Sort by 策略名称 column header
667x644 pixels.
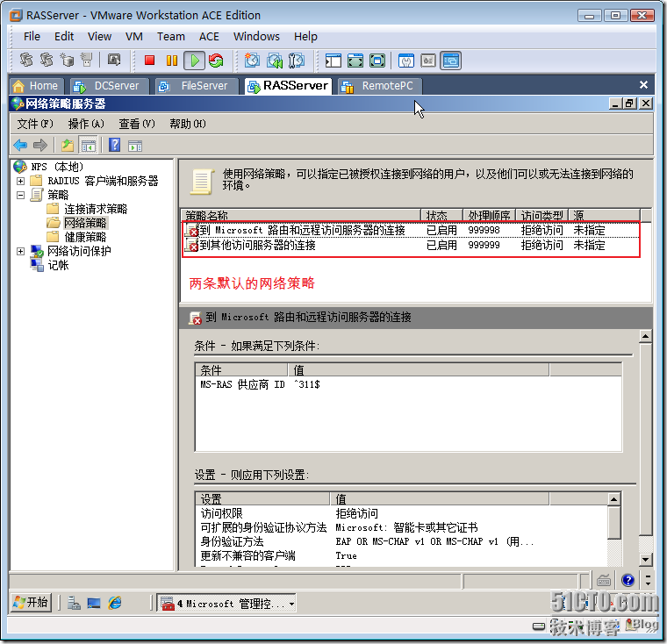tap(301, 215)
